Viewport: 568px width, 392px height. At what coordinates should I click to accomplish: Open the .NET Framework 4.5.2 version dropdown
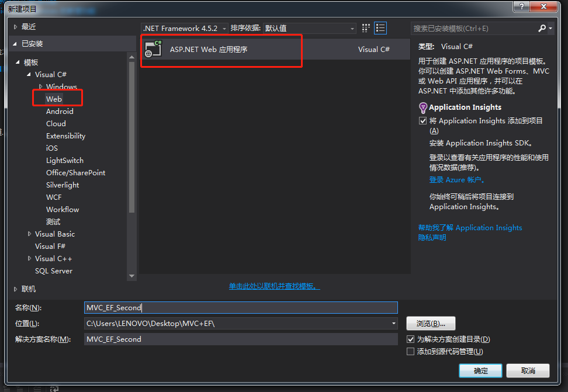tap(185, 28)
